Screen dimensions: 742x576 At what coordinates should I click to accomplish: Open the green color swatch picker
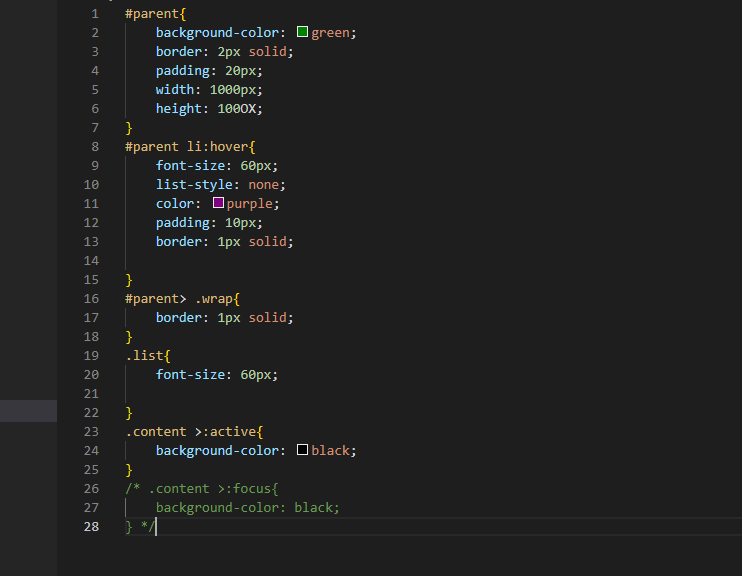coord(302,33)
